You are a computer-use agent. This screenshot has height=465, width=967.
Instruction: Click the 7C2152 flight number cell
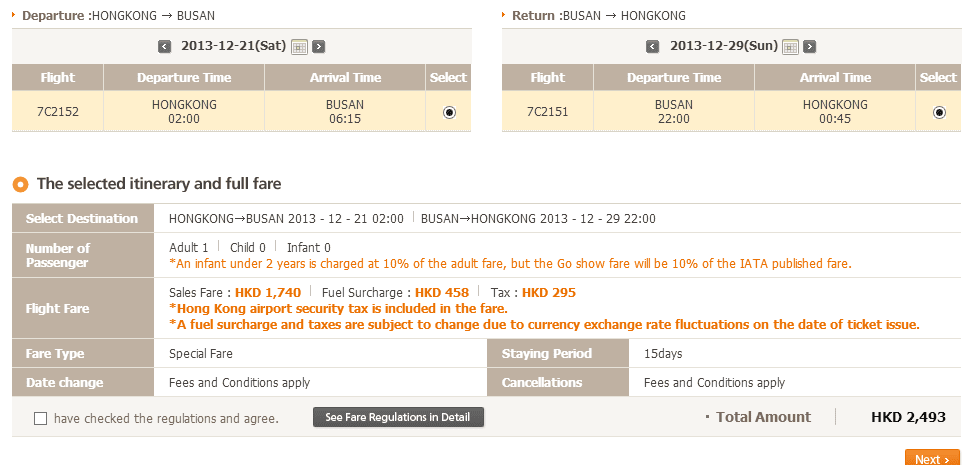57,112
